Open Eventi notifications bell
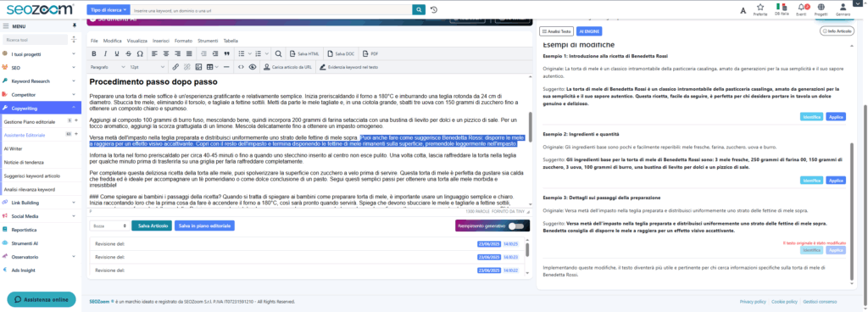The height and width of the screenshot is (312, 868). [801, 9]
